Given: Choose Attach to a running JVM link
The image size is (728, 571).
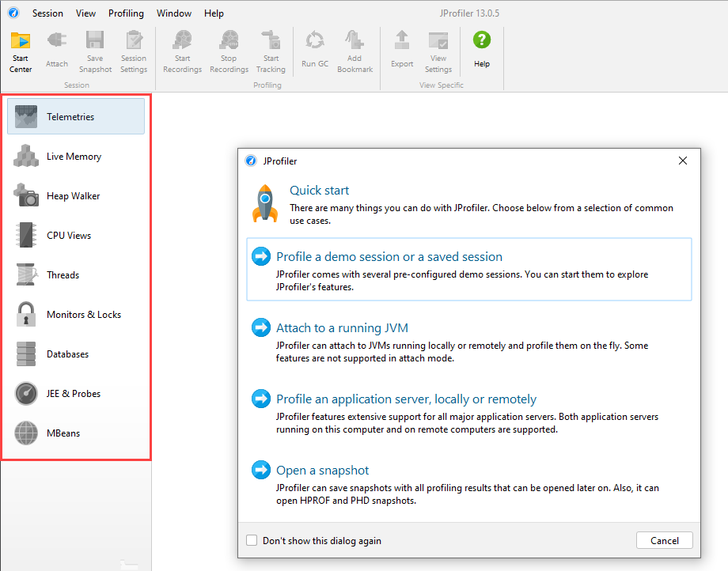Looking at the screenshot, I should point(342,328).
